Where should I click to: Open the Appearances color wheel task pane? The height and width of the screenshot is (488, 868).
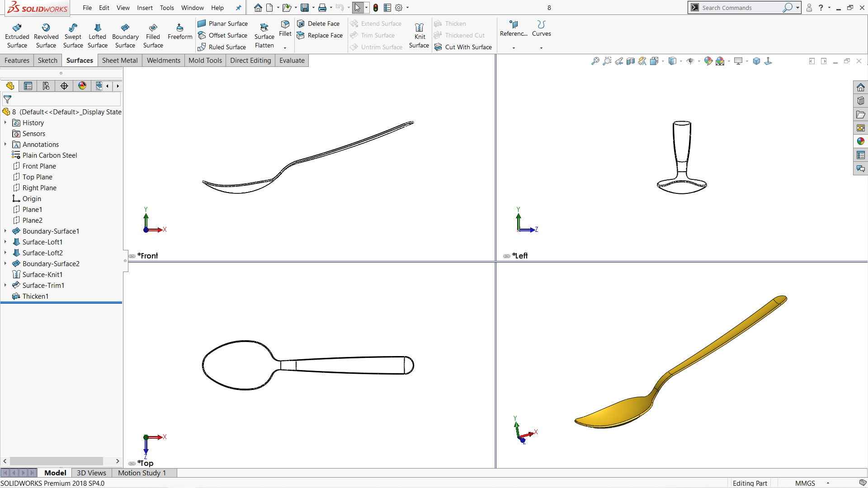(x=860, y=141)
